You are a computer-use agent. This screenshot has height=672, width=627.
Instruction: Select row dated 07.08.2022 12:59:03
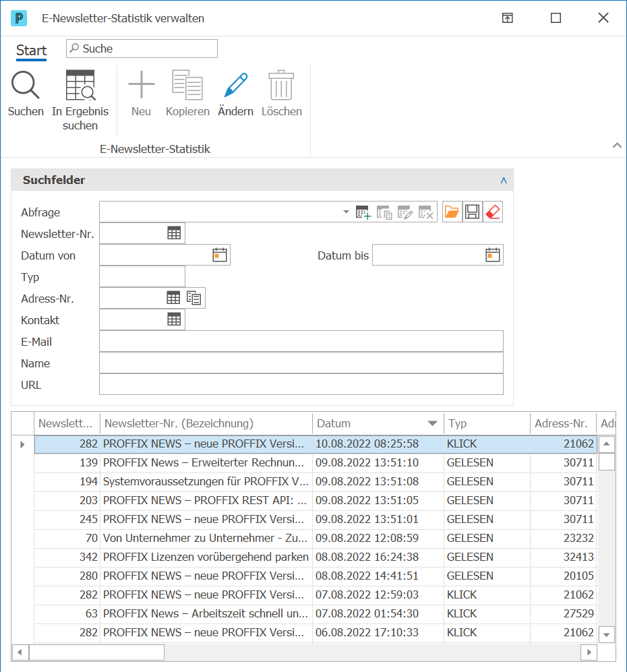point(316,595)
